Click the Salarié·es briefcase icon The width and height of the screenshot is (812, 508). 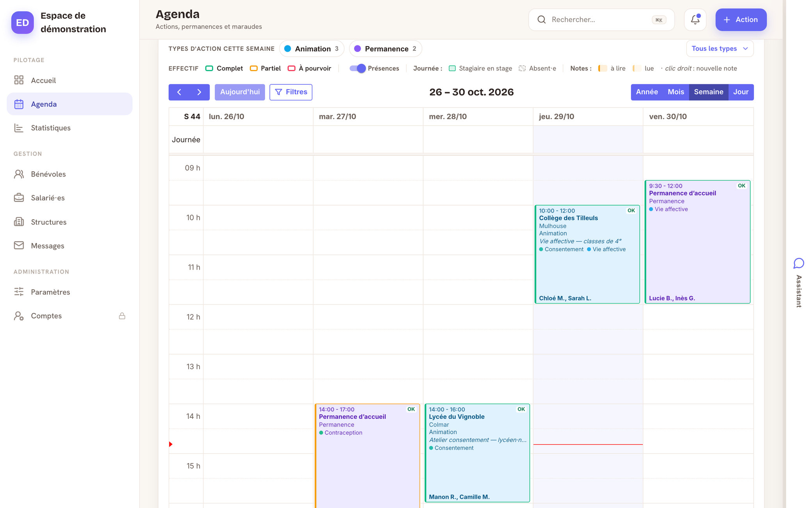point(19,198)
